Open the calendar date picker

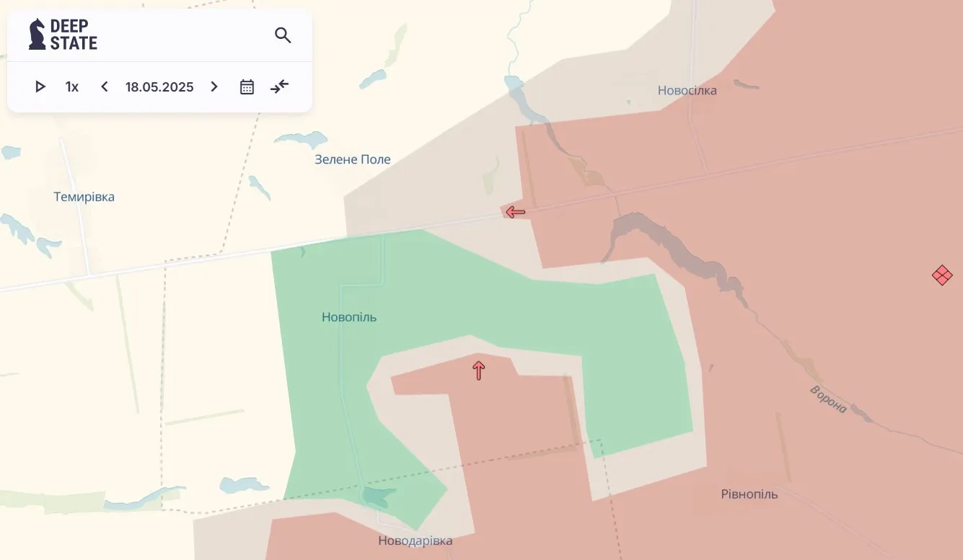tap(247, 87)
